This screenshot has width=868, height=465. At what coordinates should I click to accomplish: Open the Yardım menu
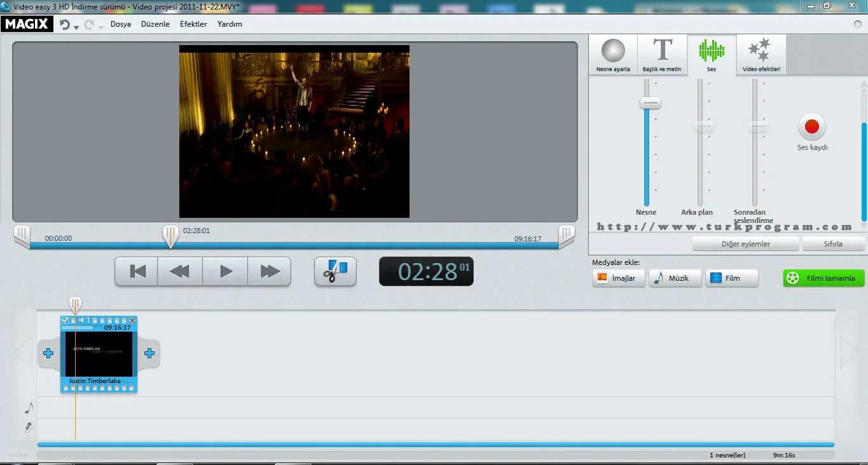click(230, 24)
